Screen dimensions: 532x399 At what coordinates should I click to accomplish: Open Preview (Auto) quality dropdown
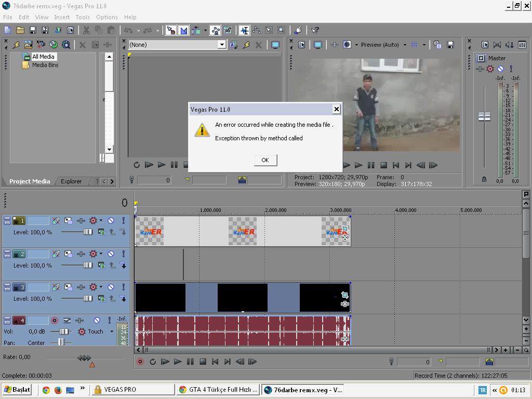coord(405,45)
